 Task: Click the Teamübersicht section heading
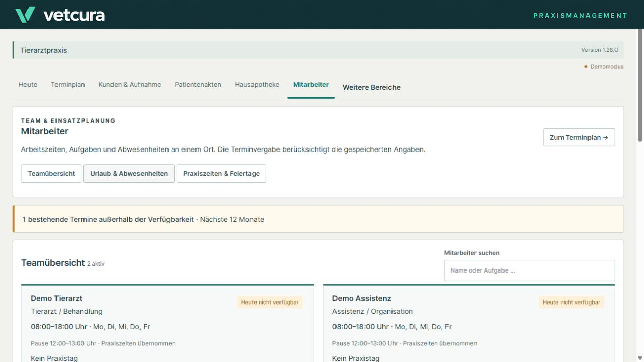(x=53, y=263)
